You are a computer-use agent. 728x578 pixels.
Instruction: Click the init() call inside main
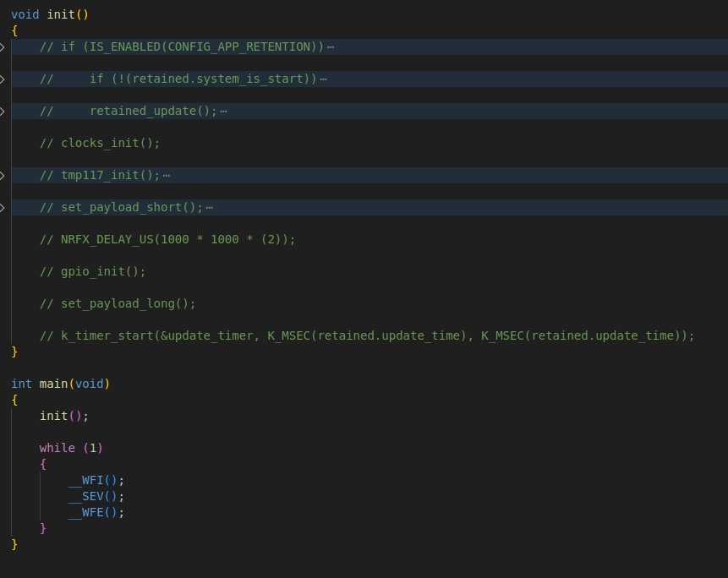[x=63, y=416]
